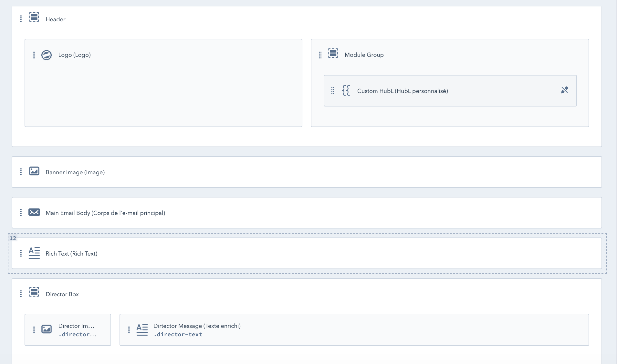The width and height of the screenshot is (617, 364).
Task: Click the Main Email Body envelope icon
Action: (x=34, y=212)
